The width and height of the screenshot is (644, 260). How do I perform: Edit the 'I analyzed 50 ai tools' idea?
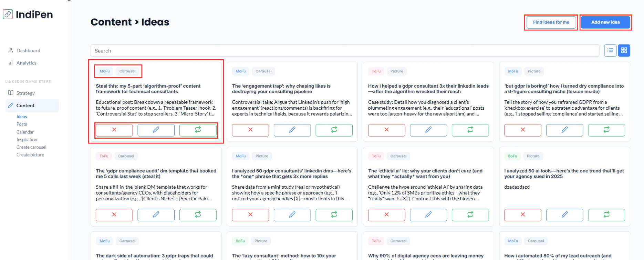(564, 215)
